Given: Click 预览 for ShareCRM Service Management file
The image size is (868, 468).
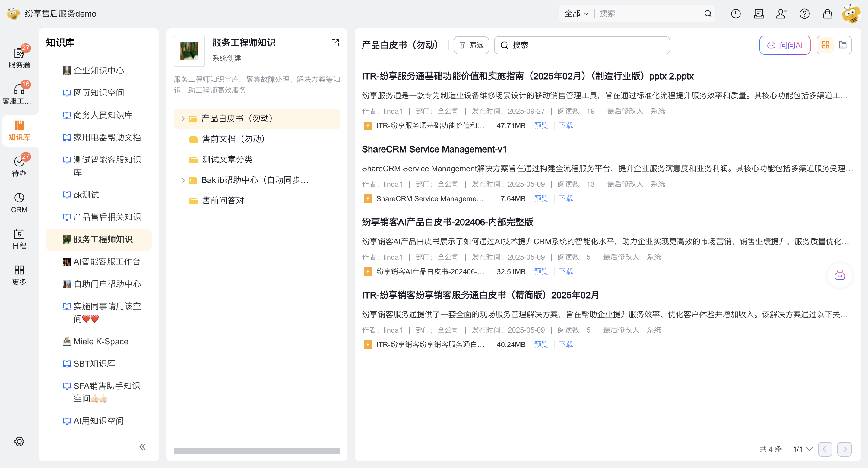Looking at the screenshot, I should [541, 198].
